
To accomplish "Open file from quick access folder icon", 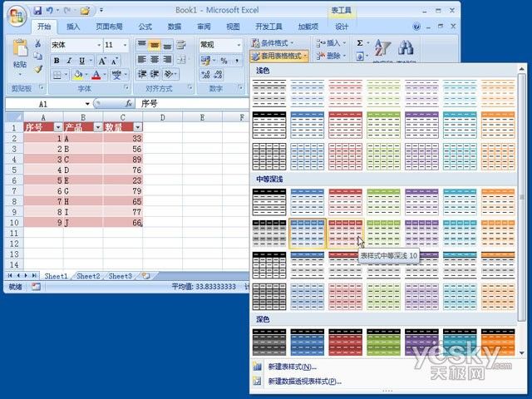I will pyautogui.click(x=85, y=11).
